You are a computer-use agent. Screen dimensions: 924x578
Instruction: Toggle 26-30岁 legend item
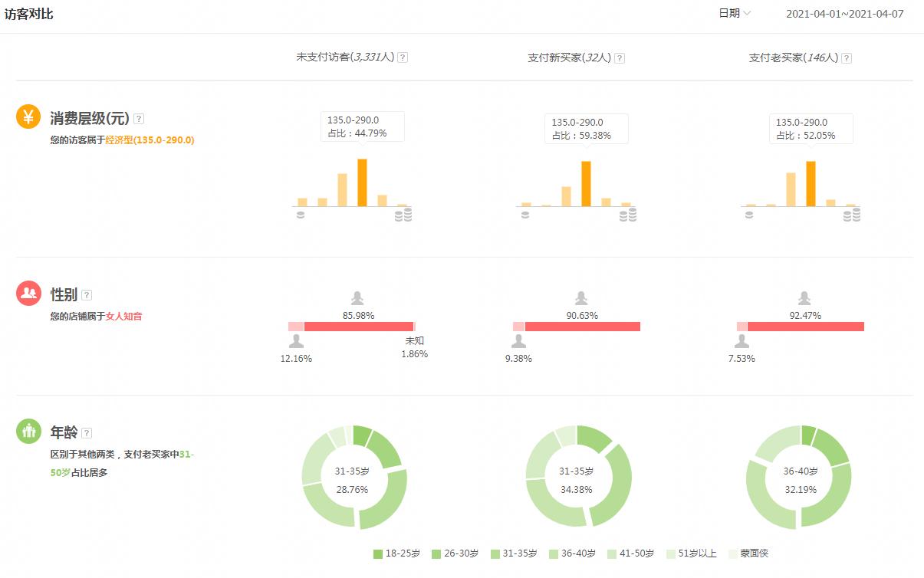pyautogui.click(x=455, y=553)
